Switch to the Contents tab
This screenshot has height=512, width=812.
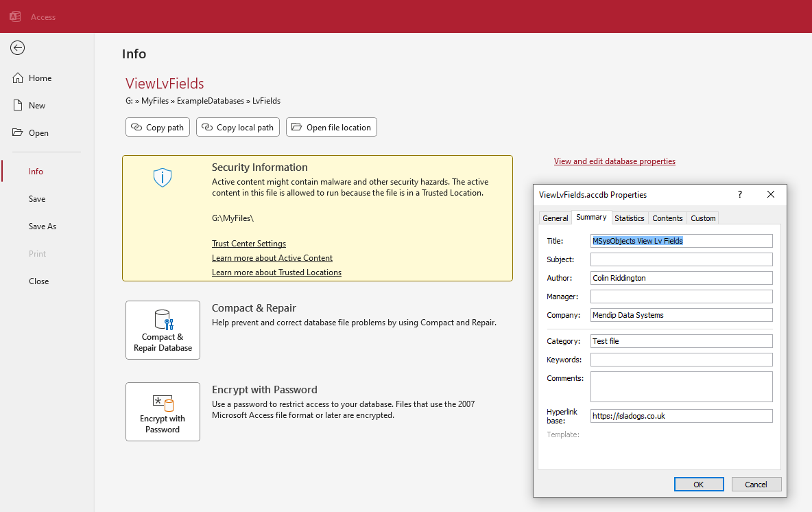pos(667,218)
